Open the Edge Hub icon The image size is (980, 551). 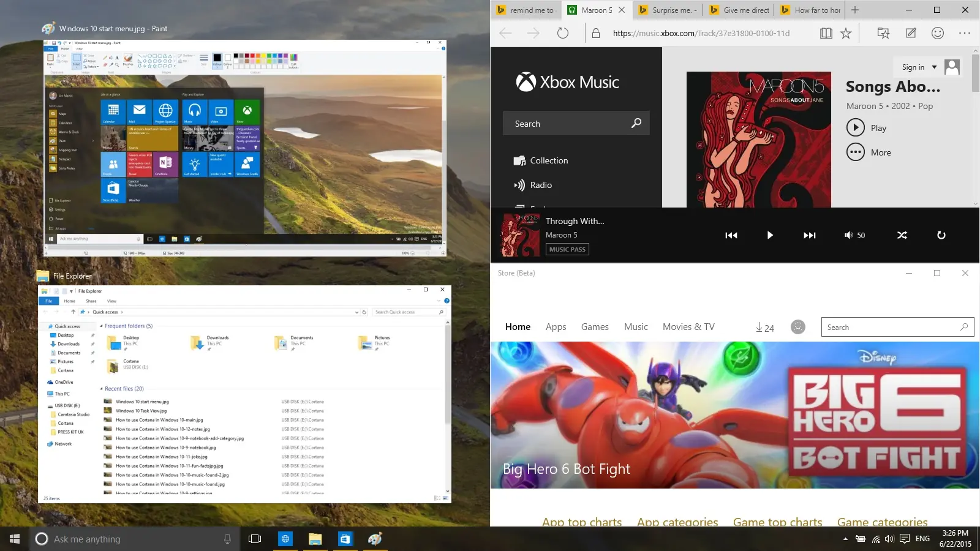[x=883, y=33]
